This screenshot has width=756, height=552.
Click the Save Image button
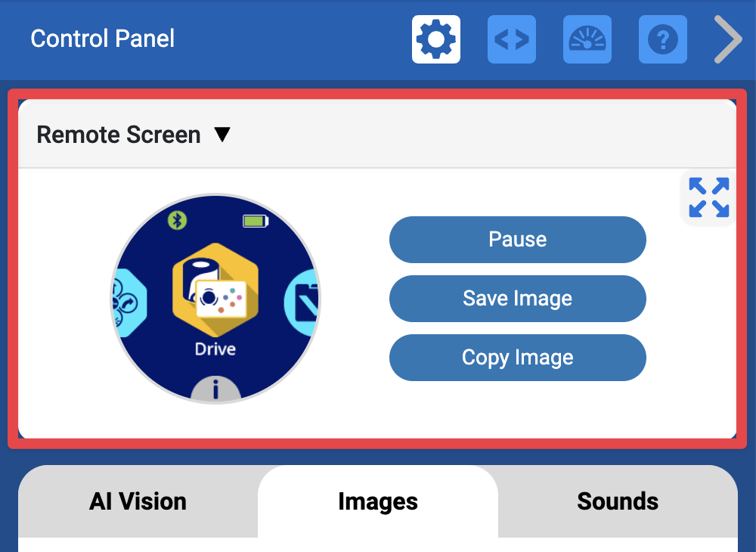517,298
